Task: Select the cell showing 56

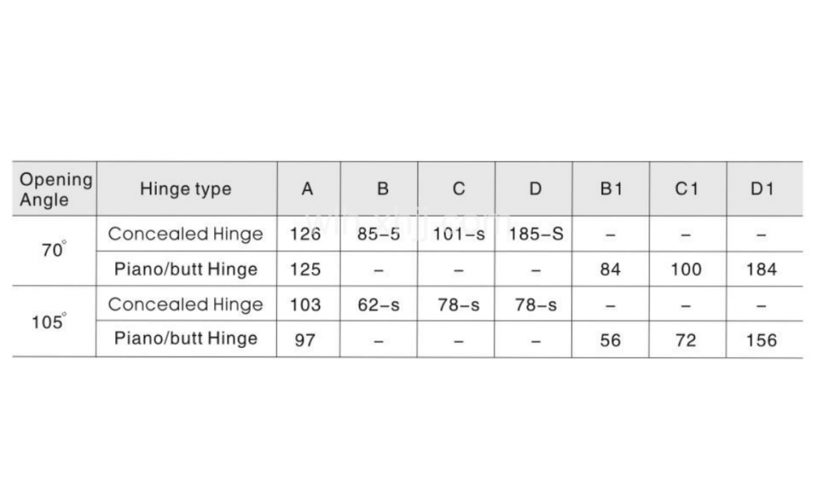Action: 610,340
